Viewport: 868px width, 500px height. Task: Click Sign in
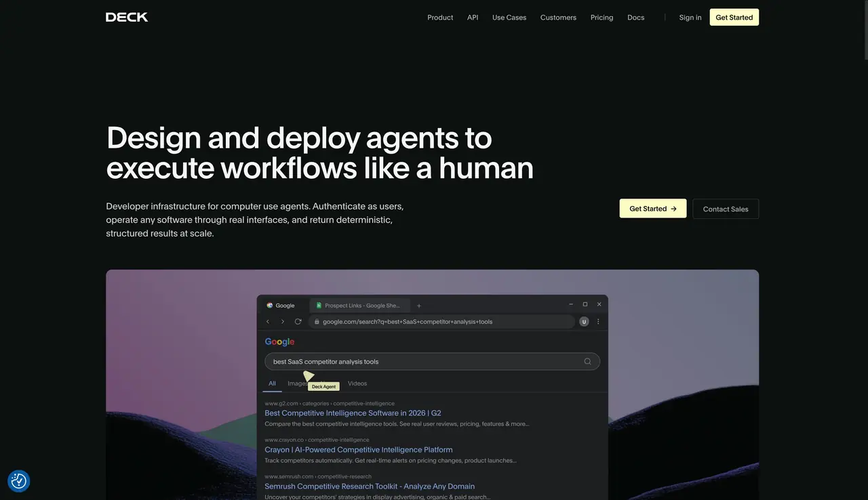690,18
